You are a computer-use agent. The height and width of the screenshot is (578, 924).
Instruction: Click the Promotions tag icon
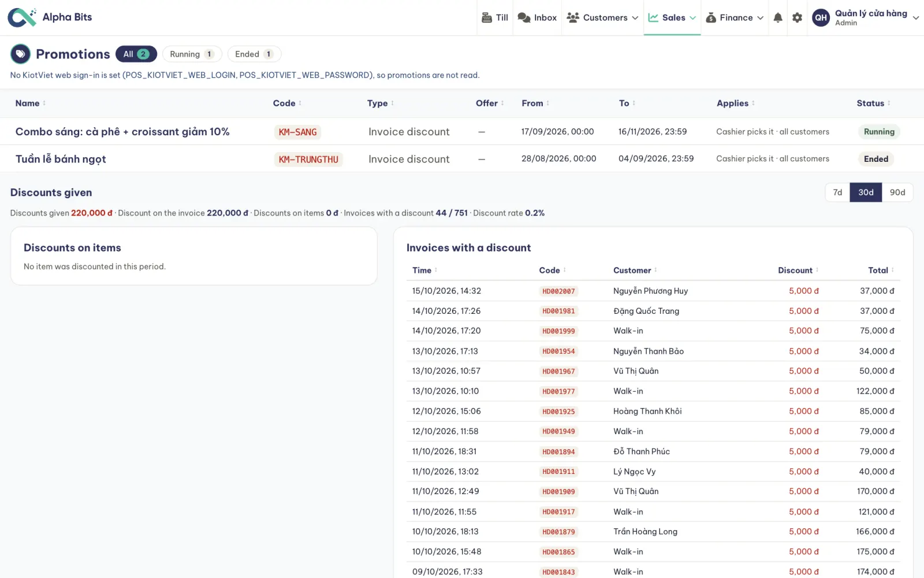tap(20, 54)
